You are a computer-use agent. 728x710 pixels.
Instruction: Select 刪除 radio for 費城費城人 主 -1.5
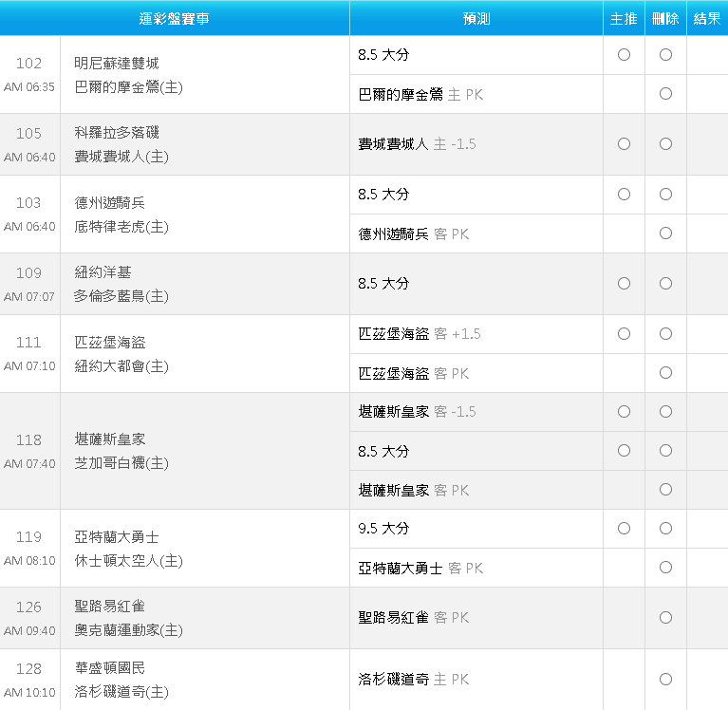[665, 144]
